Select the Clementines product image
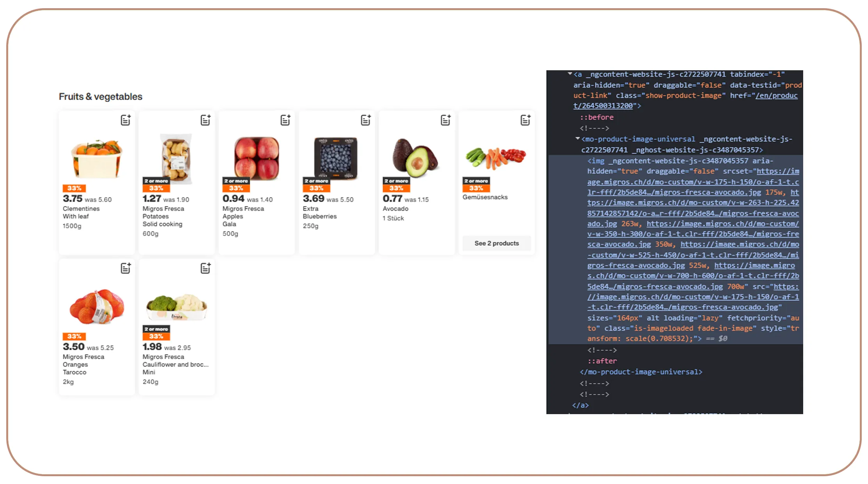Image resolution: width=868 pixels, height=484 pixels. (96, 158)
